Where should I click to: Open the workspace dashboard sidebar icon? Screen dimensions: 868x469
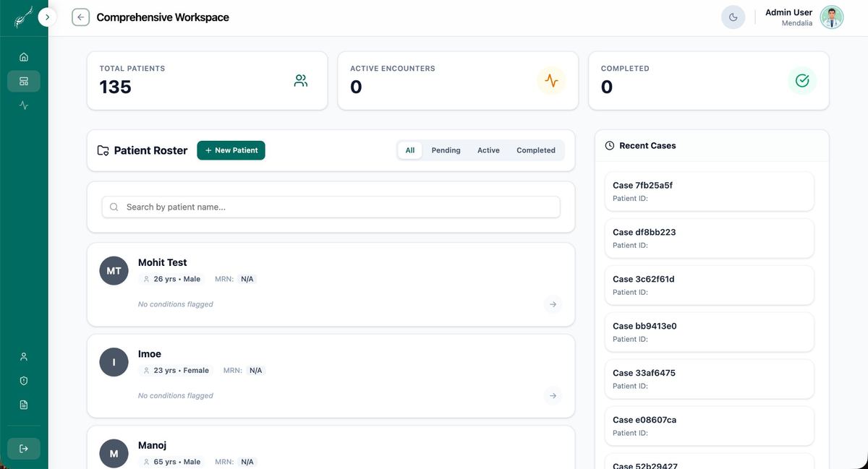pyautogui.click(x=24, y=81)
